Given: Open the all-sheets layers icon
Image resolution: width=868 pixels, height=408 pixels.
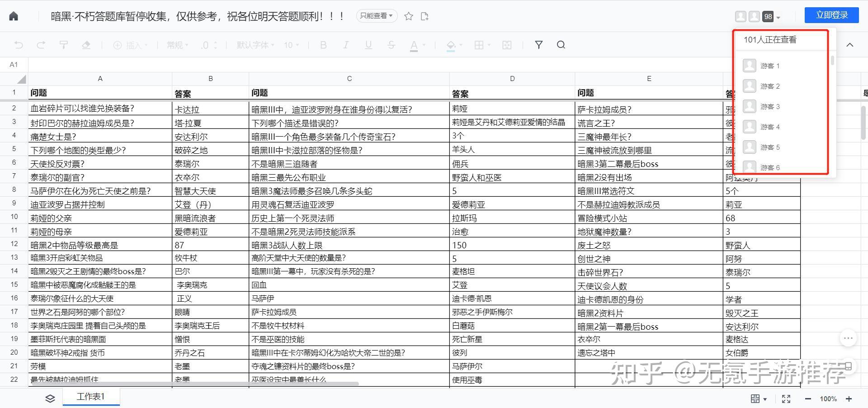Looking at the screenshot, I should (x=50, y=398).
